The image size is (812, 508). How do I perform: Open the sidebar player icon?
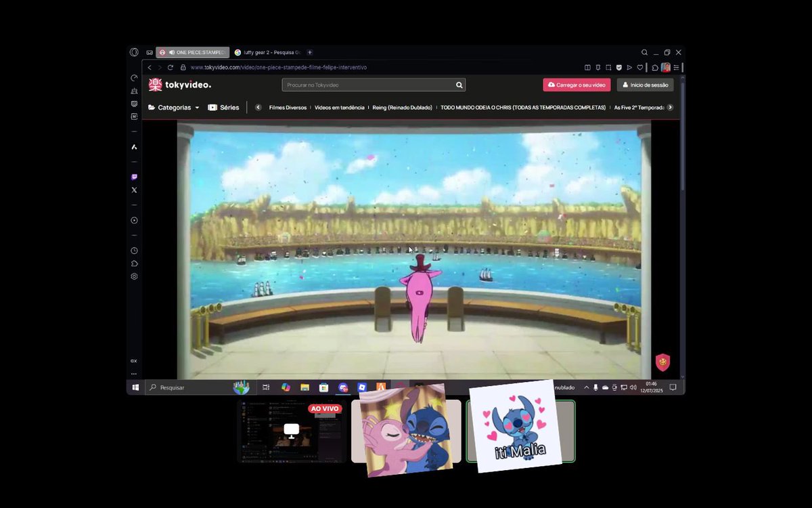coord(134,220)
